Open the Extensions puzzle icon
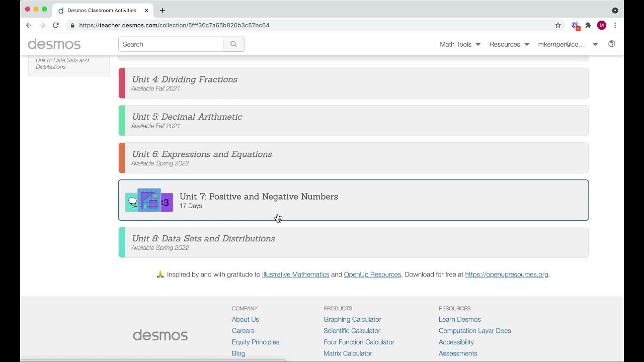Screen dimensions: 644x362 pos(588,25)
